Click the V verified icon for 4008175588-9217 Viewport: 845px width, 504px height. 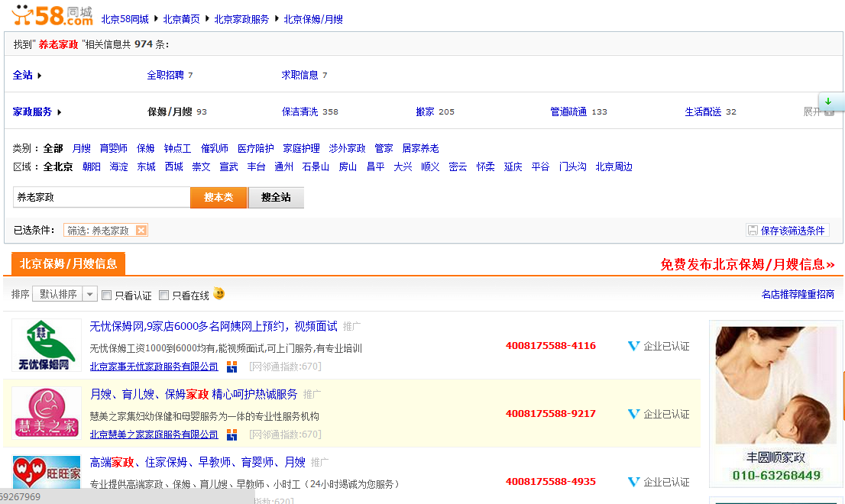634,414
